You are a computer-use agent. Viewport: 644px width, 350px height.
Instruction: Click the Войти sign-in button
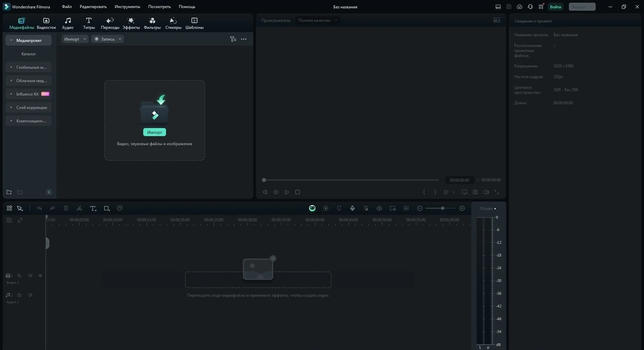coord(555,7)
